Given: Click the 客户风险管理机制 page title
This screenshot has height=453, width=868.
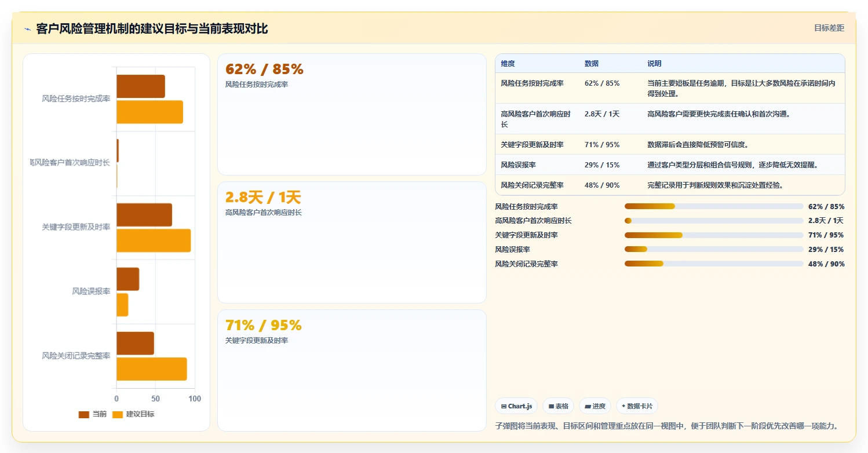Looking at the screenshot, I should [x=152, y=29].
